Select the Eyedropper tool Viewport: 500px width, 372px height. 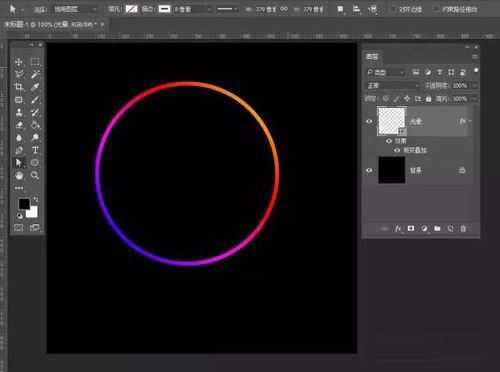[35, 87]
